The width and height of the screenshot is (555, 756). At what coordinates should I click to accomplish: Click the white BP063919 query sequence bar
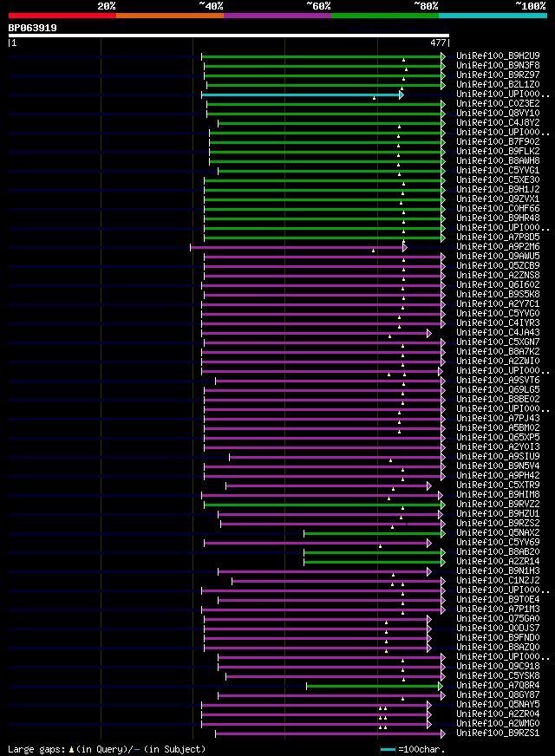pyautogui.click(x=229, y=36)
